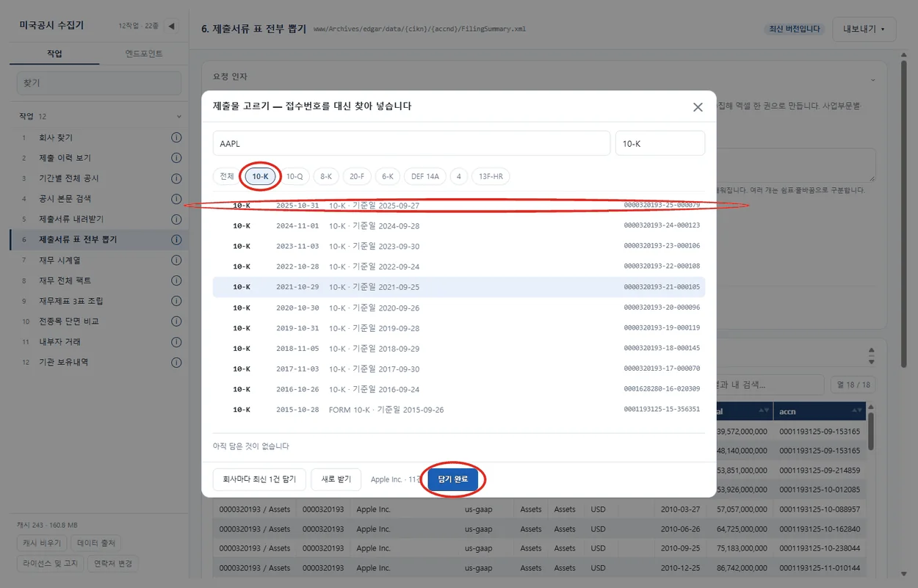Viewport: 918px width, 588px height.
Task: Select FORM 10-K row dated 2015-10-28
Action: coord(459,410)
